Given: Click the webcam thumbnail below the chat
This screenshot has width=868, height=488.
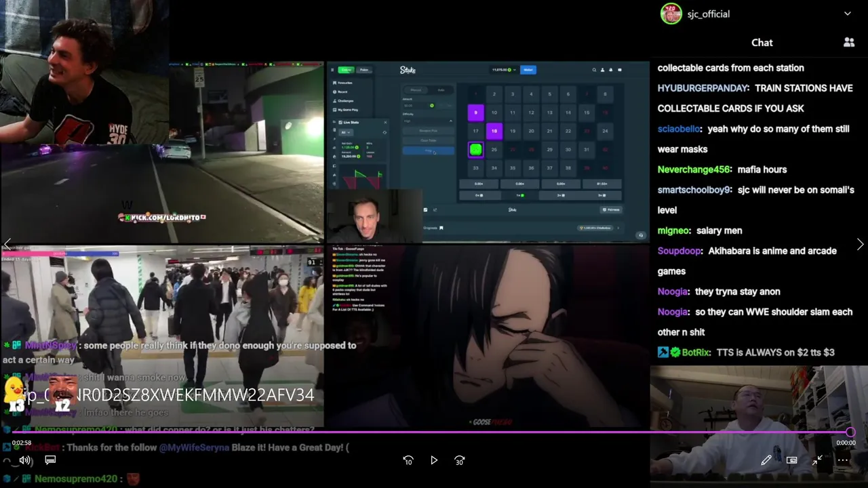Looking at the screenshot, I should tap(759, 426).
